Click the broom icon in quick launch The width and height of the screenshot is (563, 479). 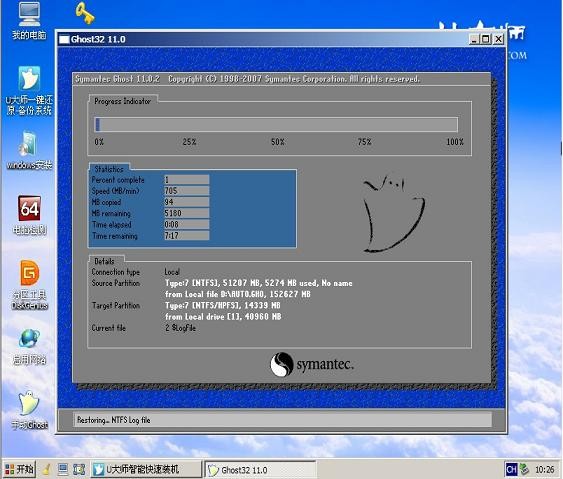pos(46,469)
